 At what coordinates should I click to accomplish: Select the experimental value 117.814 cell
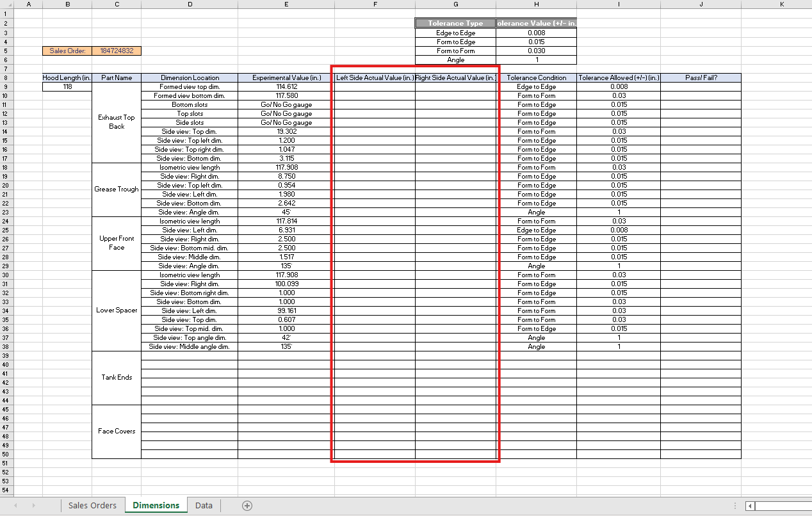point(286,221)
